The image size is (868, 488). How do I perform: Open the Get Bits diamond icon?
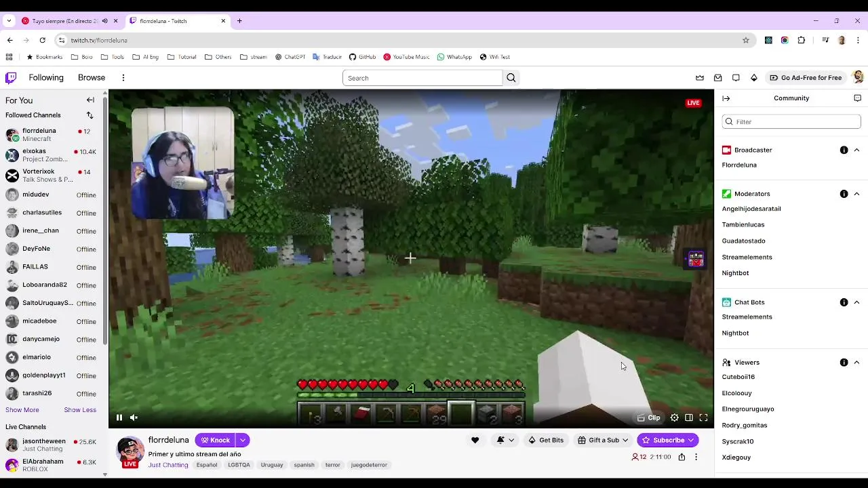pos(753,78)
